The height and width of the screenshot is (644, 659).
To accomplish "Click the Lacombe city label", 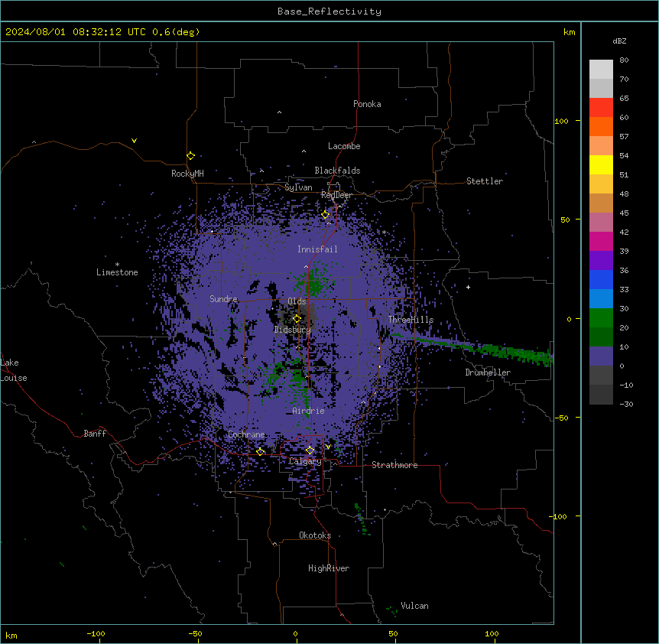I will (344, 146).
